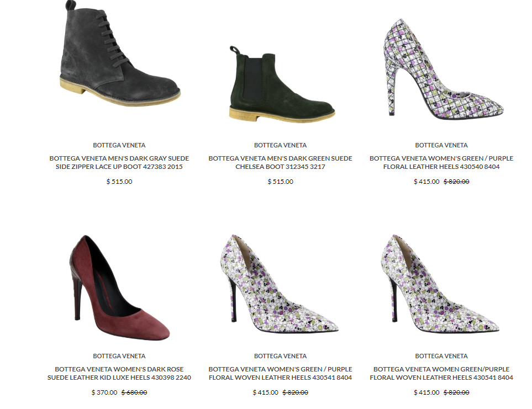Image resolution: width=532 pixels, height=409 pixels.
Task: Open the dark rose suede heels image
Action: (119, 288)
